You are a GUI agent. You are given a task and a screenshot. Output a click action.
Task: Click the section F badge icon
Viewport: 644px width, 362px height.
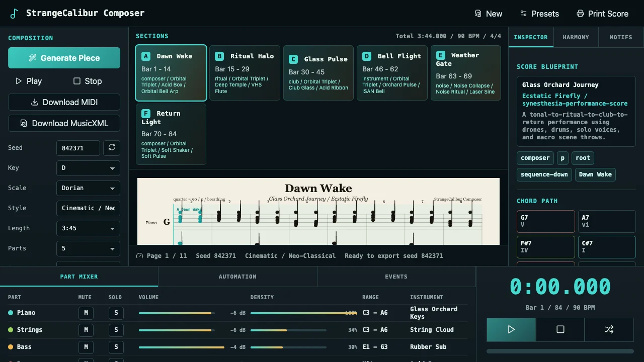[146, 114]
